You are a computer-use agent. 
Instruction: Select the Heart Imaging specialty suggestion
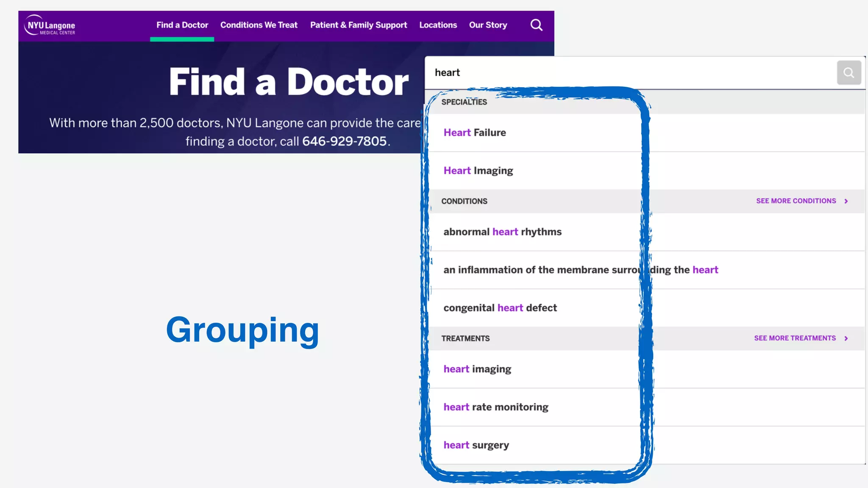point(478,171)
